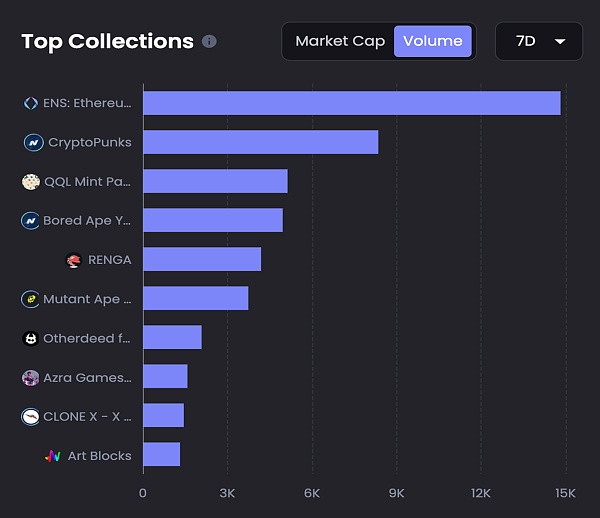Click the info icon beside Top Collections
This screenshot has height=518, width=600.
pyautogui.click(x=209, y=42)
